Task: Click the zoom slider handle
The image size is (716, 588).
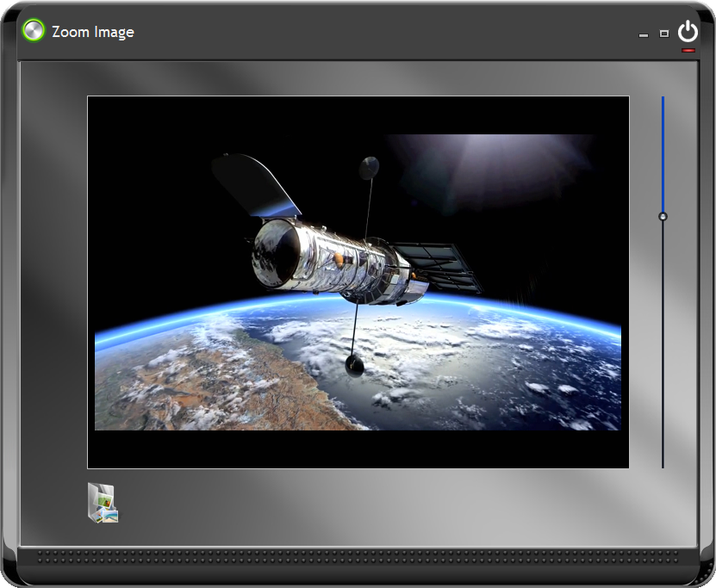Action: (663, 216)
